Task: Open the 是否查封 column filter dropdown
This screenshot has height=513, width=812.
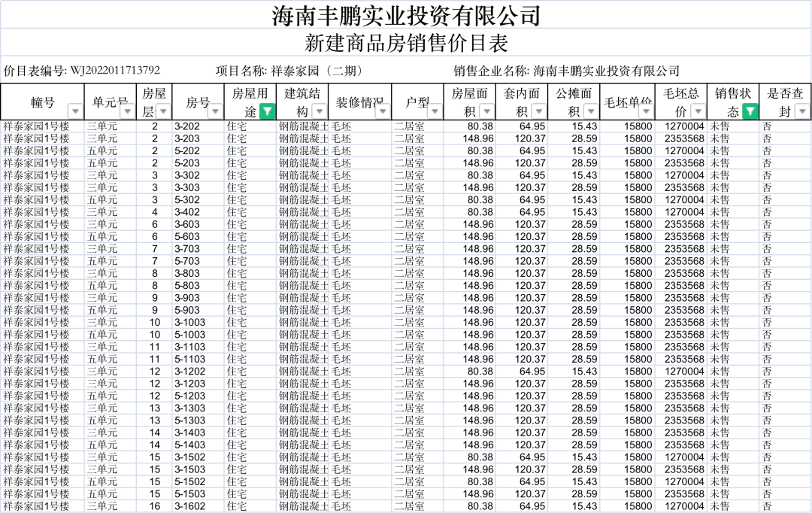Action: coord(802,111)
